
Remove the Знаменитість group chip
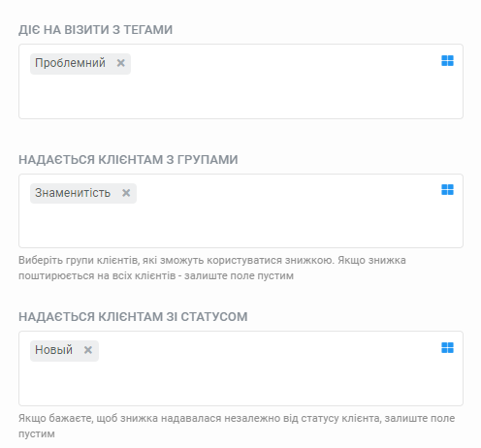(x=126, y=193)
